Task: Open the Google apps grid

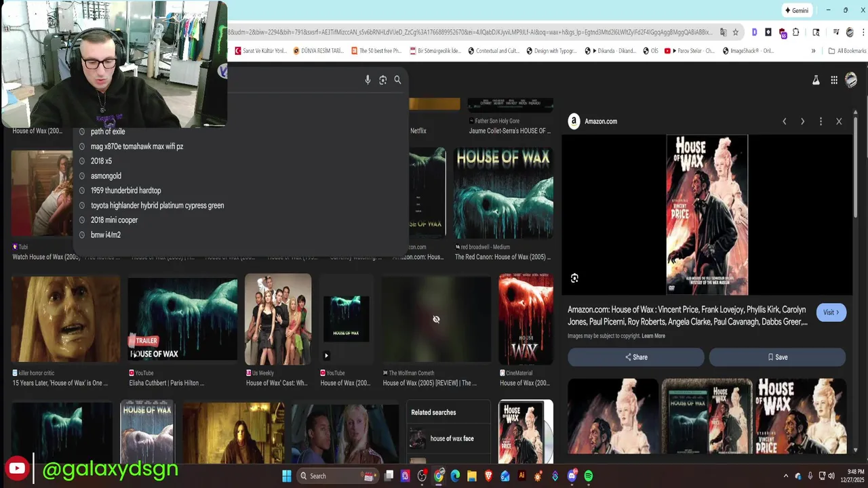Action: 834,80
